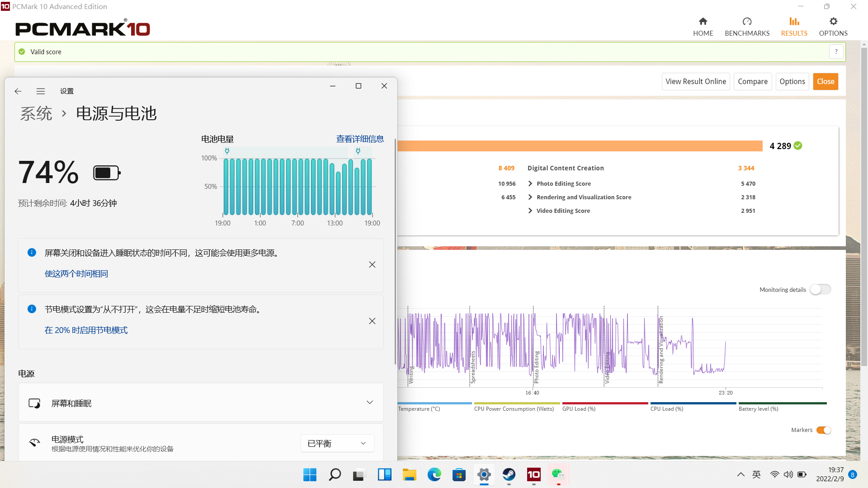Switch to PCMark 10 taskbar icon
Viewport: 868px width, 488px height.
(x=533, y=474)
